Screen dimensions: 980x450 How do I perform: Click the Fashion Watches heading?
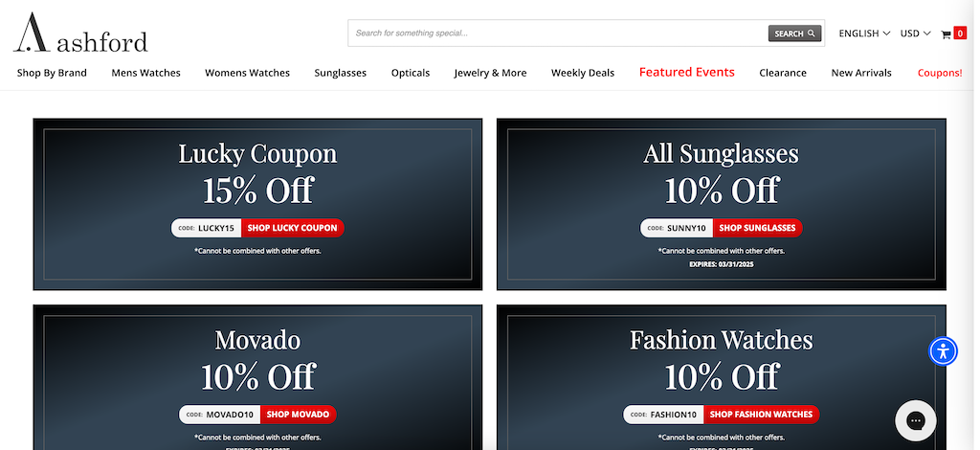(722, 340)
